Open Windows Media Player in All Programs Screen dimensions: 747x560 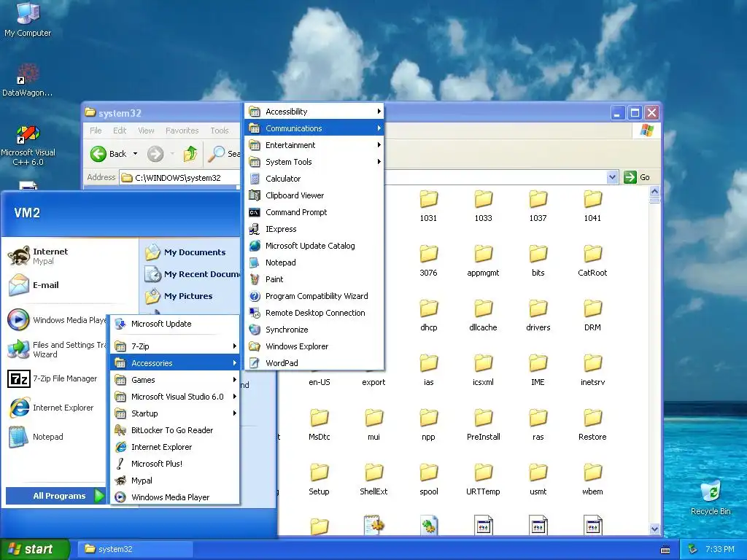tap(175, 497)
